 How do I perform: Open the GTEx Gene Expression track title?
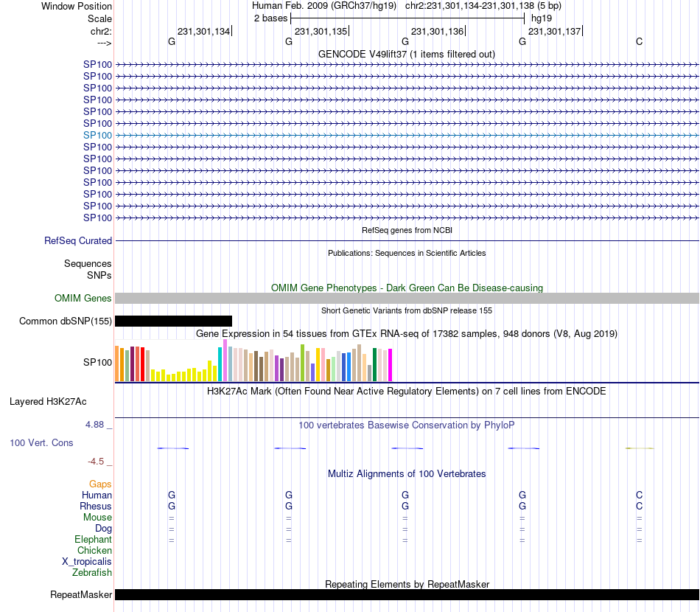coord(407,334)
